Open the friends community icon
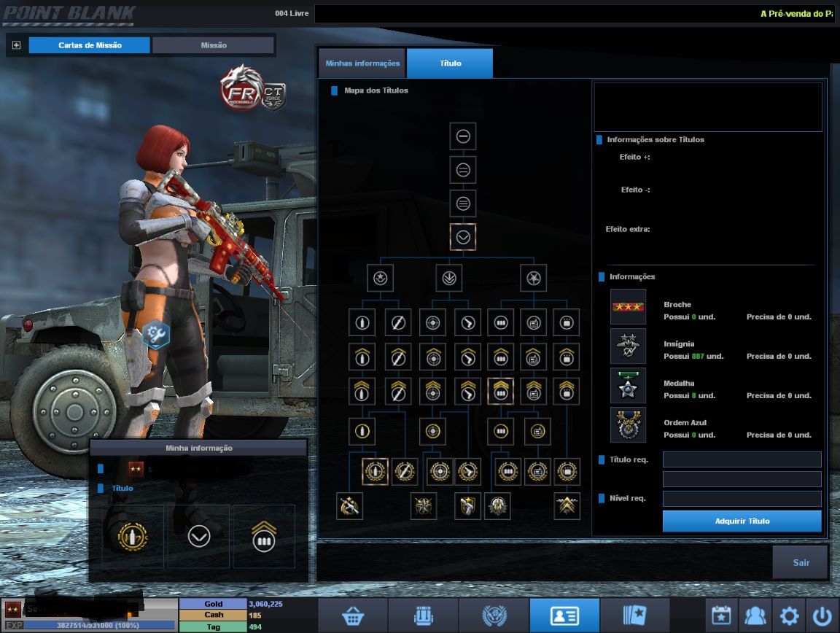 point(755,615)
